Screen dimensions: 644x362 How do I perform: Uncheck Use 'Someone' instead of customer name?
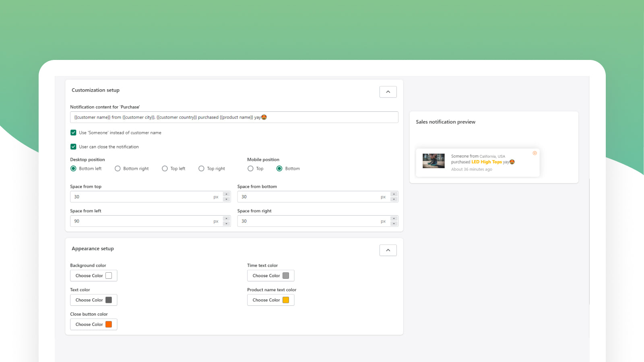73,133
